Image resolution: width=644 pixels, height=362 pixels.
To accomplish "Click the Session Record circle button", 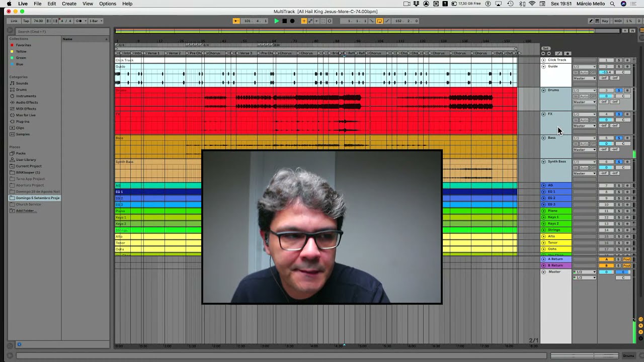I will click(x=329, y=21).
